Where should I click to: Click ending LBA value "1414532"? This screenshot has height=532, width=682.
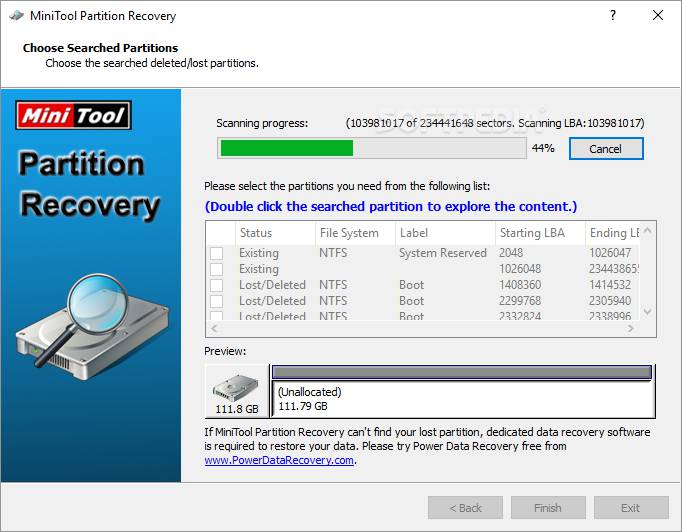[x=610, y=285]
